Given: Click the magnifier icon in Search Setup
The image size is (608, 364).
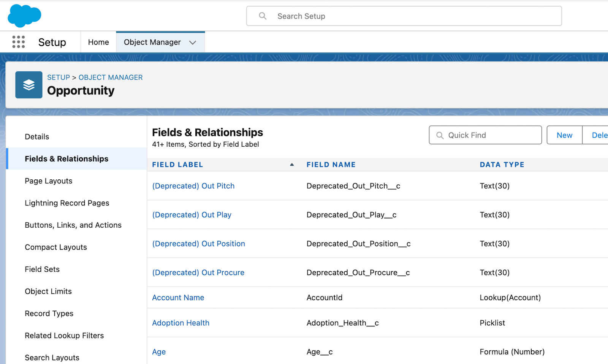Looking at the screenshot, I should coord(263,16).
